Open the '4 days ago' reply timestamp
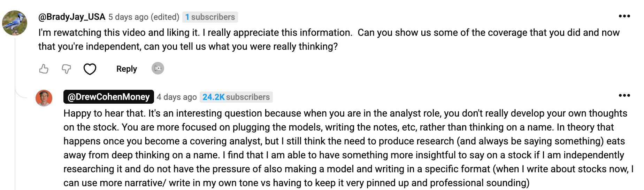Image resolution: width=644 pixels, height=190 pixels. tap(177, 97)
